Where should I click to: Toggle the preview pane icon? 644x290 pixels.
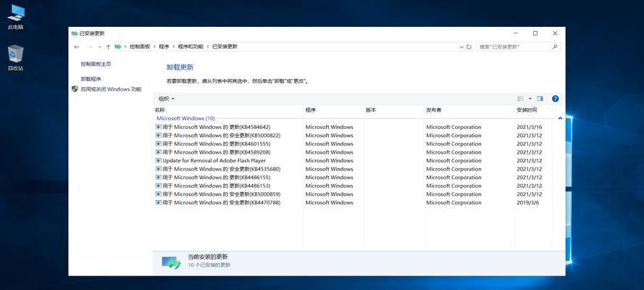(540, 99)
